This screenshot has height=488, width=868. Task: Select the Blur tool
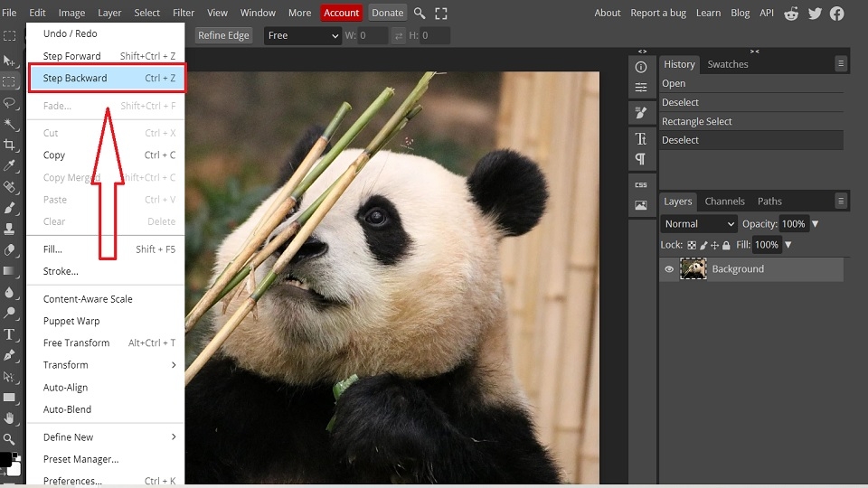pyautogui.click(x=9, y=292)
